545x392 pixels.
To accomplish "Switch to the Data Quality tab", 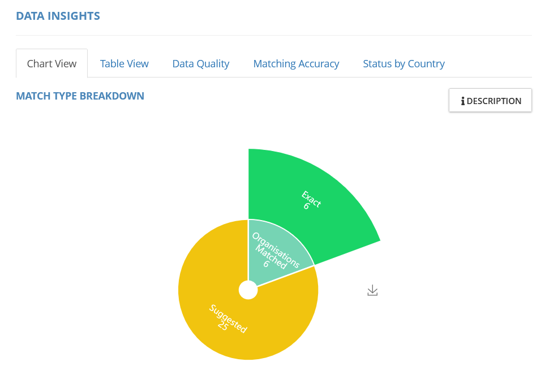I will tap(201, 64).
